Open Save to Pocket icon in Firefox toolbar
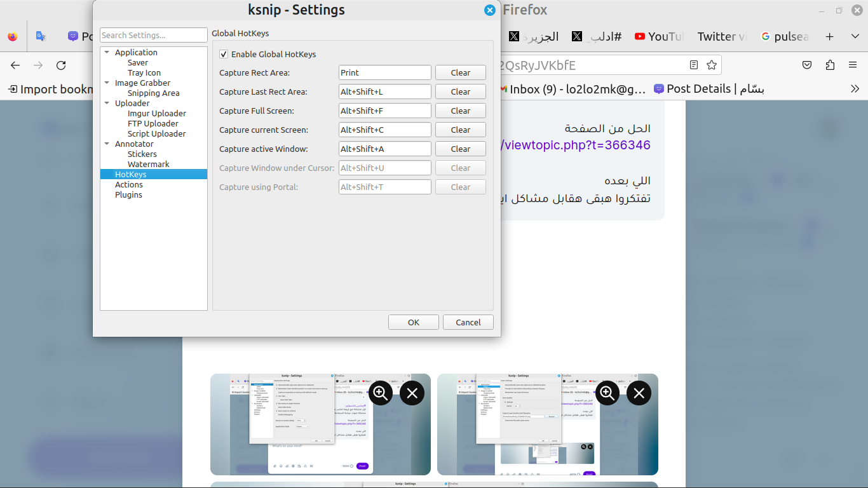Screen dimensions: 868x488 coord(807,65)
